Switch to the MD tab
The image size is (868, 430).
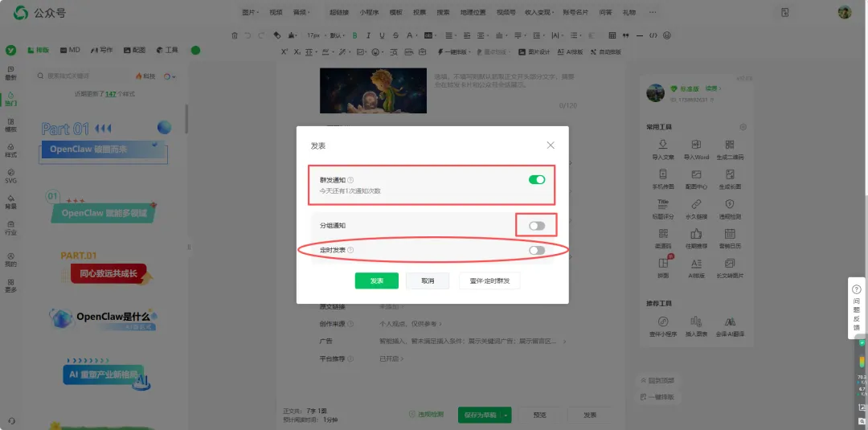[70, 50]
